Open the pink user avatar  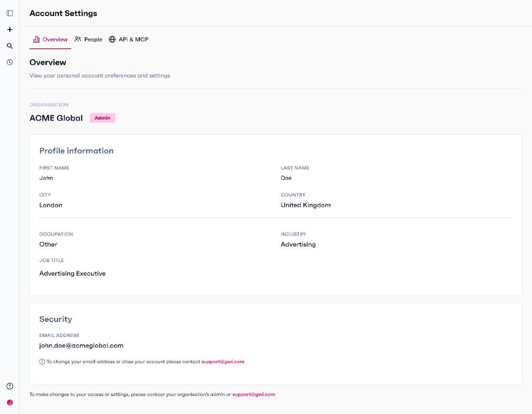(10, 403)
